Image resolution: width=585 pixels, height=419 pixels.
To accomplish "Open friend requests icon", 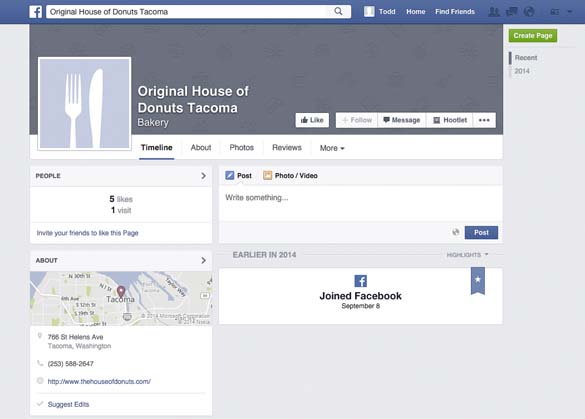I will [494, 12].
